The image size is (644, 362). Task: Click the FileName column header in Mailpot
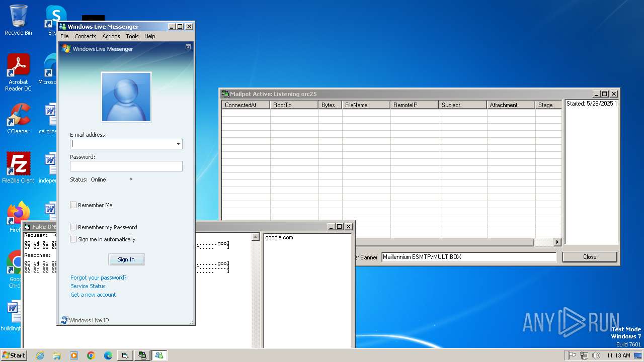pyautogui.click(x=366, y=105)
